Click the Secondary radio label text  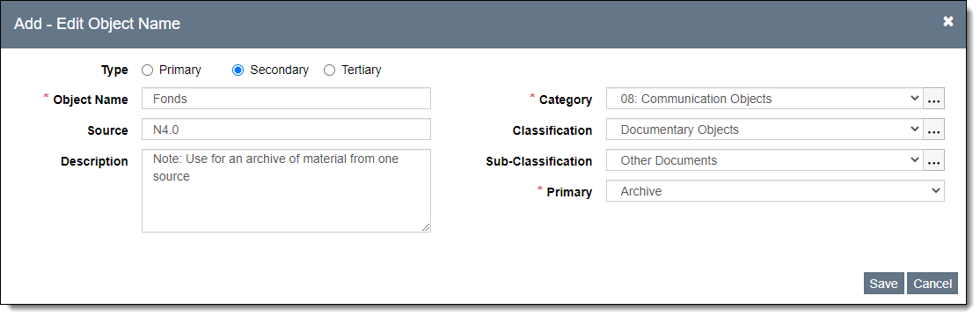coord(280,70)
